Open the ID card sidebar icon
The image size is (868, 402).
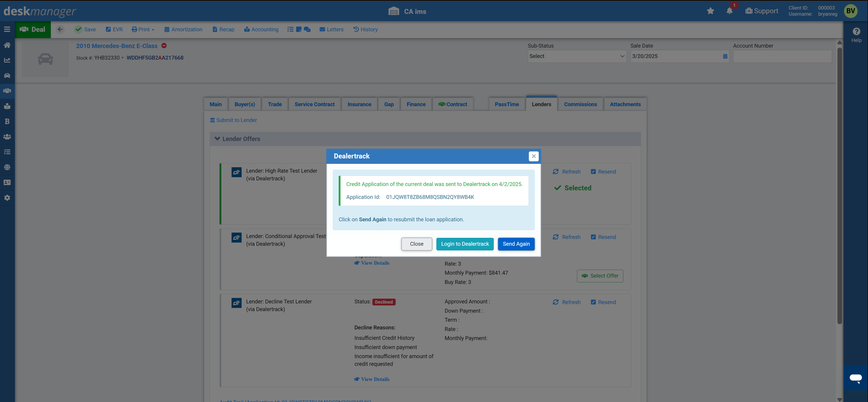coord(7,182)
